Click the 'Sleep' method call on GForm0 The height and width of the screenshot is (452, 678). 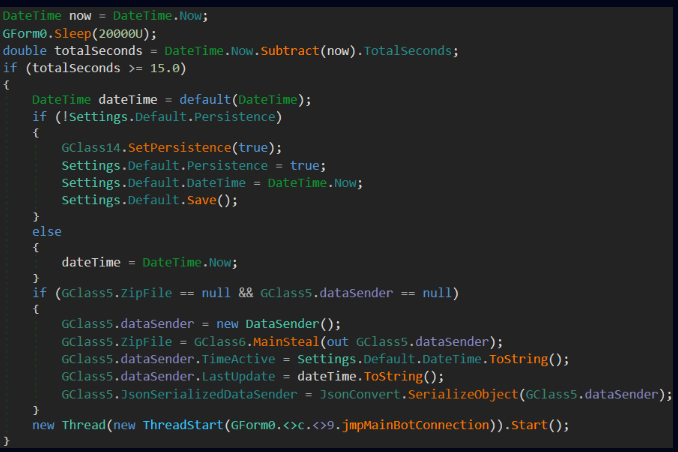click(72, 33)
